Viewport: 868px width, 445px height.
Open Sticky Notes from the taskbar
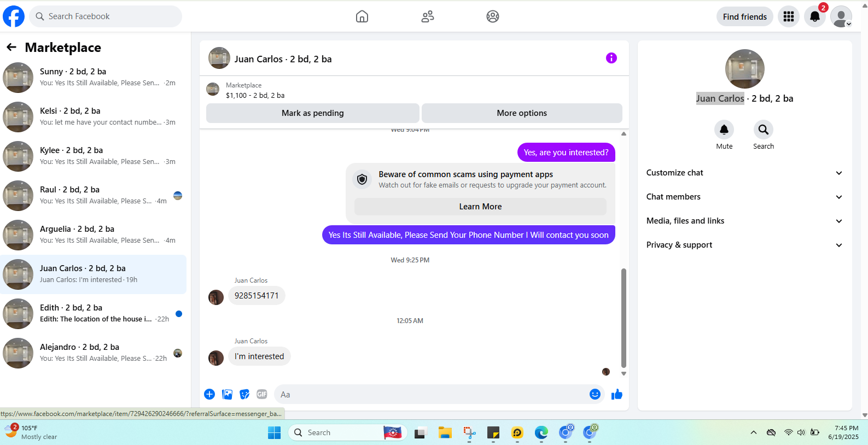(493, 432)
